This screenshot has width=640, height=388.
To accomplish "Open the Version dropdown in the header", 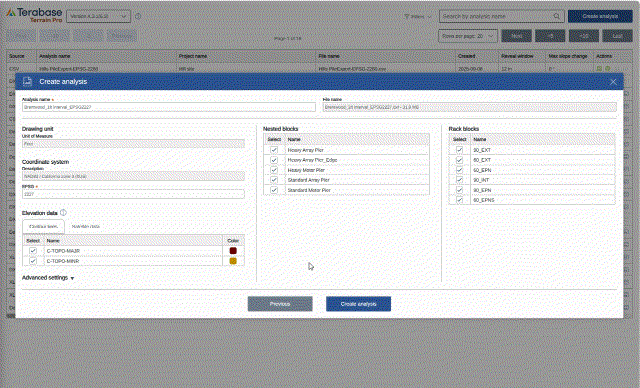I will [x=98, y=16].
